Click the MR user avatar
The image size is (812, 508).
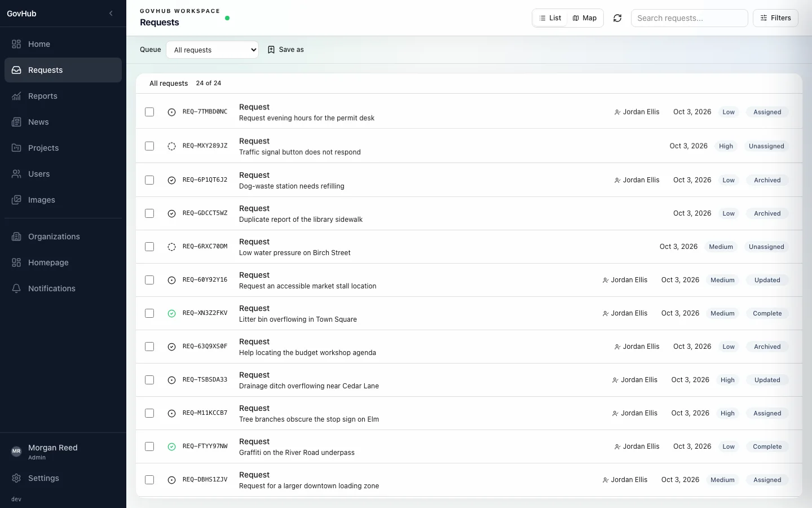coord(16,451)
